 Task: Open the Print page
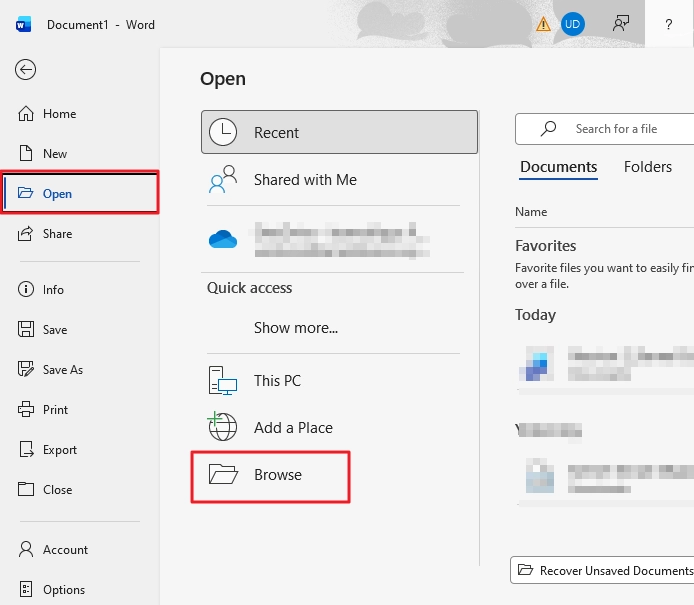[80, 409]
